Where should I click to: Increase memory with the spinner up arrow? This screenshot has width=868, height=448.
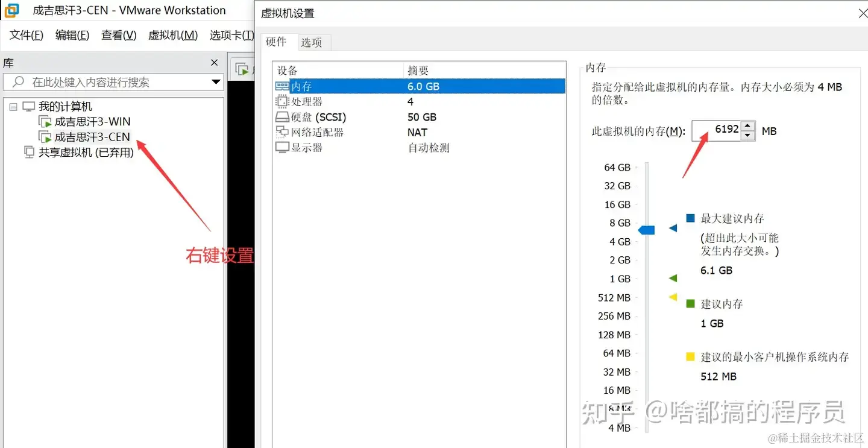pyautogui.click(x=747, y=126)
